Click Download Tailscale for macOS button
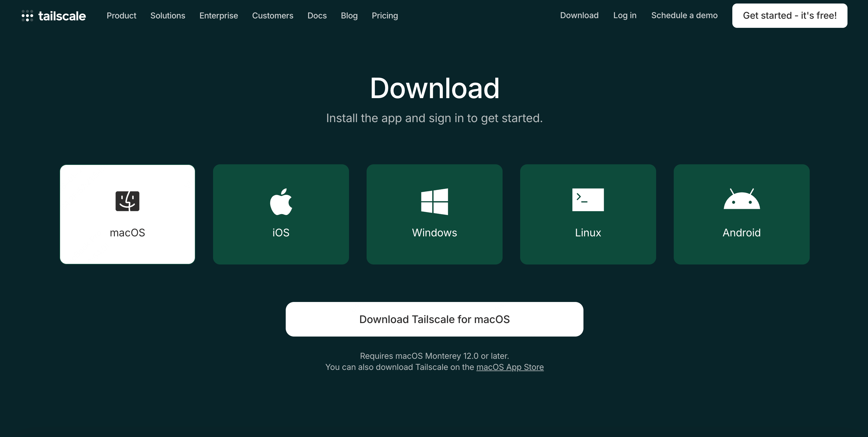Viewport: 868px width, 437px height. point(434,319)
